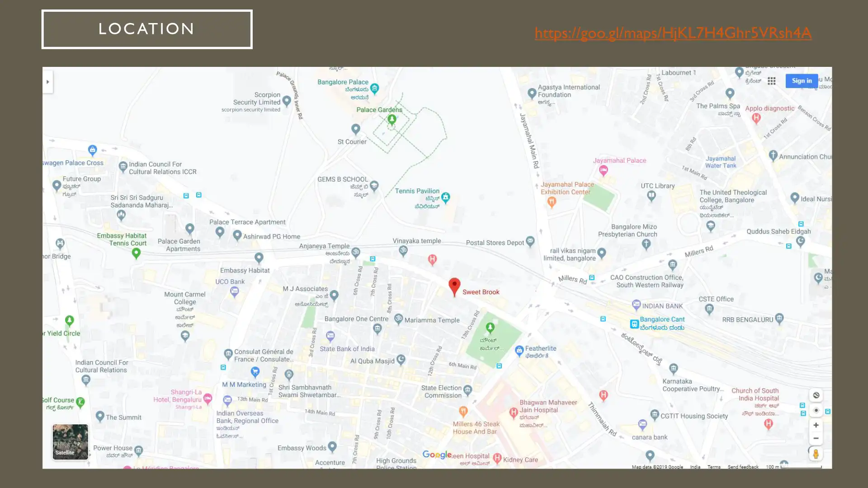
Task: Click the Sign in button
Action: (802, 81)
